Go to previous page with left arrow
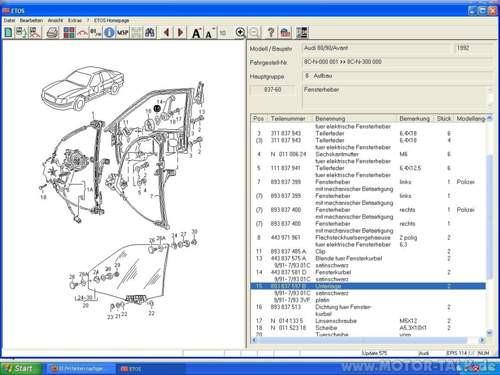The width and height of the screenshot is (500, 375). 167,33
